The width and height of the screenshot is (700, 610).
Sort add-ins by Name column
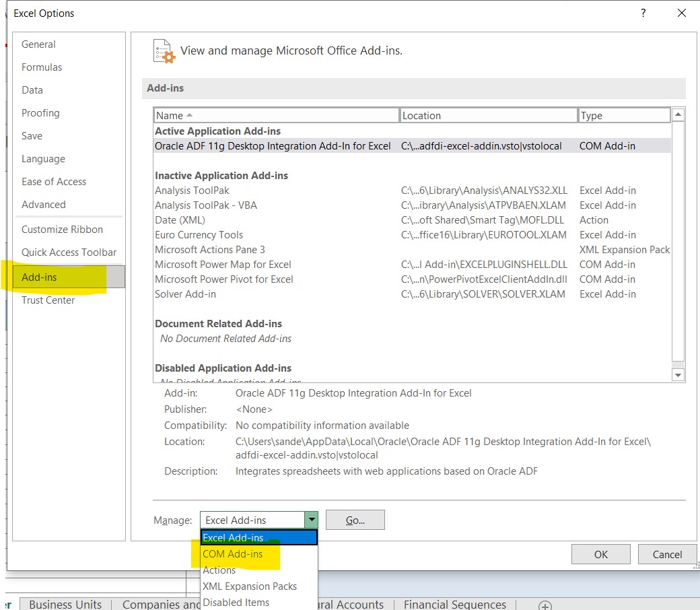[276, 115]
